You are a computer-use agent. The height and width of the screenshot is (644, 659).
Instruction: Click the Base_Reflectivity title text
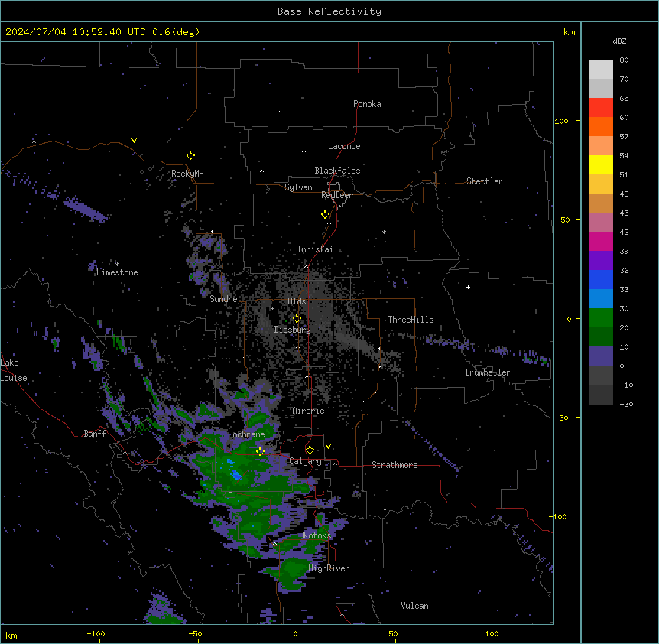pos(329,11)
